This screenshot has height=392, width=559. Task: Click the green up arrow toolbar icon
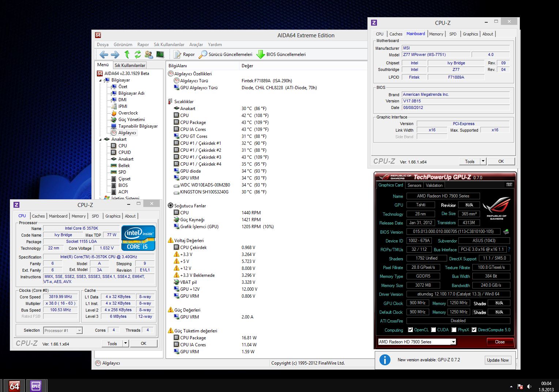127,54
